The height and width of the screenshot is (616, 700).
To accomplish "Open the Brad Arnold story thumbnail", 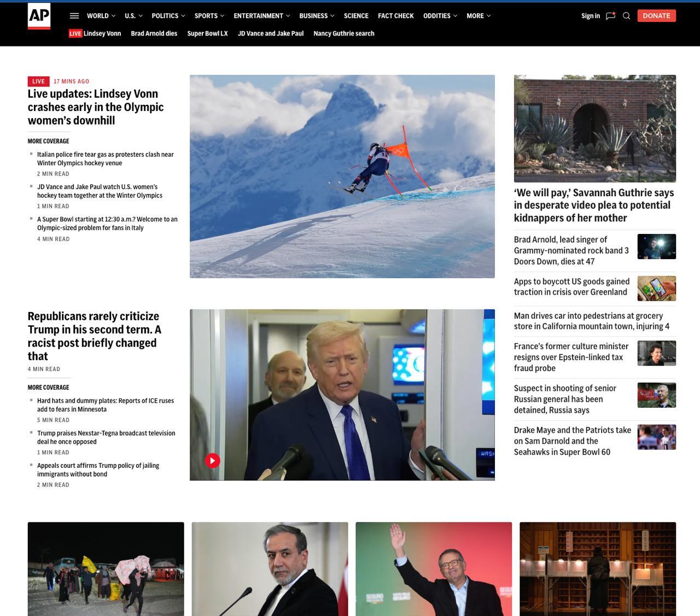I will 656,247.
